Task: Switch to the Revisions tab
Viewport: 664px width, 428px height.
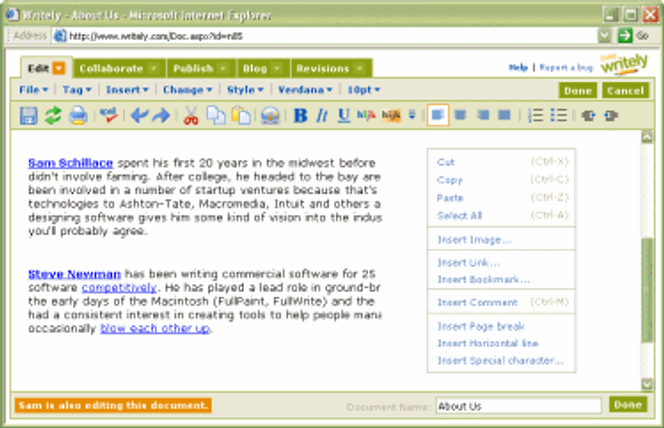Action: [331, 68]
